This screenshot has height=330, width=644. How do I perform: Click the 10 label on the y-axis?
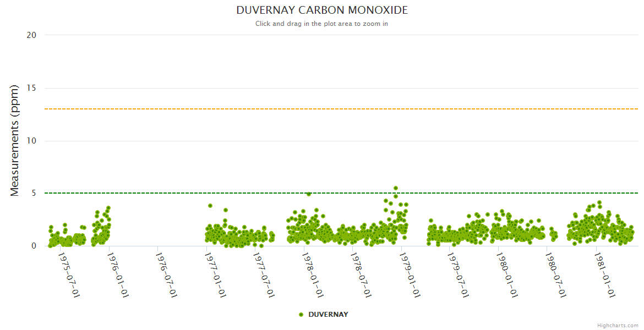pos(31,141)
